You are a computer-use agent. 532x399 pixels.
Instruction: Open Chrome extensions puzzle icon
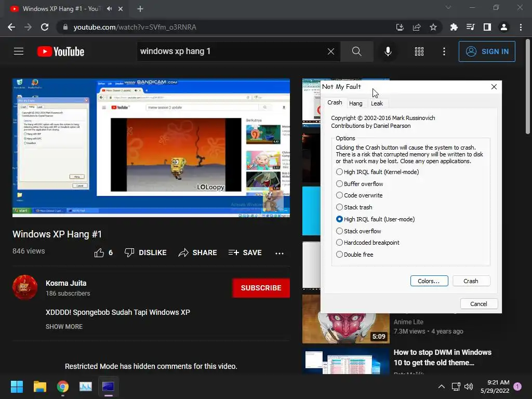click(454, 27)
